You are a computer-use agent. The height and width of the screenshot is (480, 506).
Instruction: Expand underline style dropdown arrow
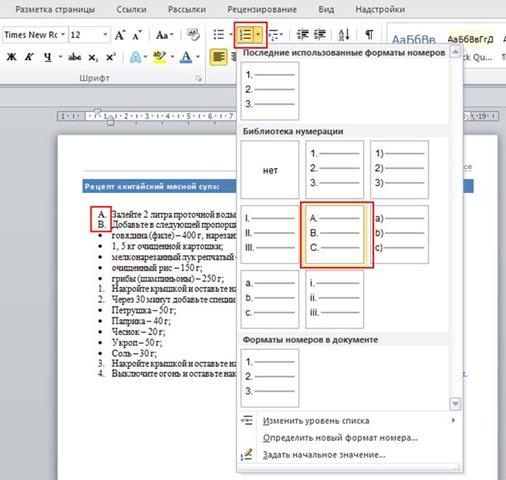coord(60,57)
